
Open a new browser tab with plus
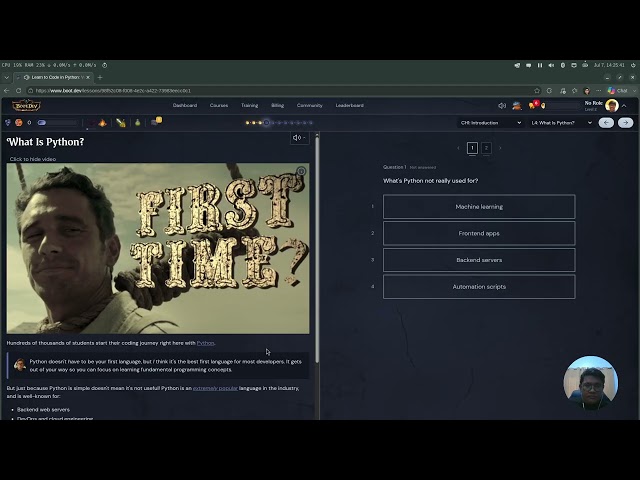point(100,77)
